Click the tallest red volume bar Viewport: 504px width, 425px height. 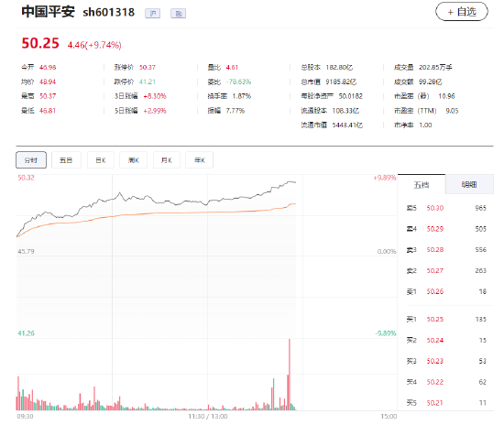click(x=290, y=375)
